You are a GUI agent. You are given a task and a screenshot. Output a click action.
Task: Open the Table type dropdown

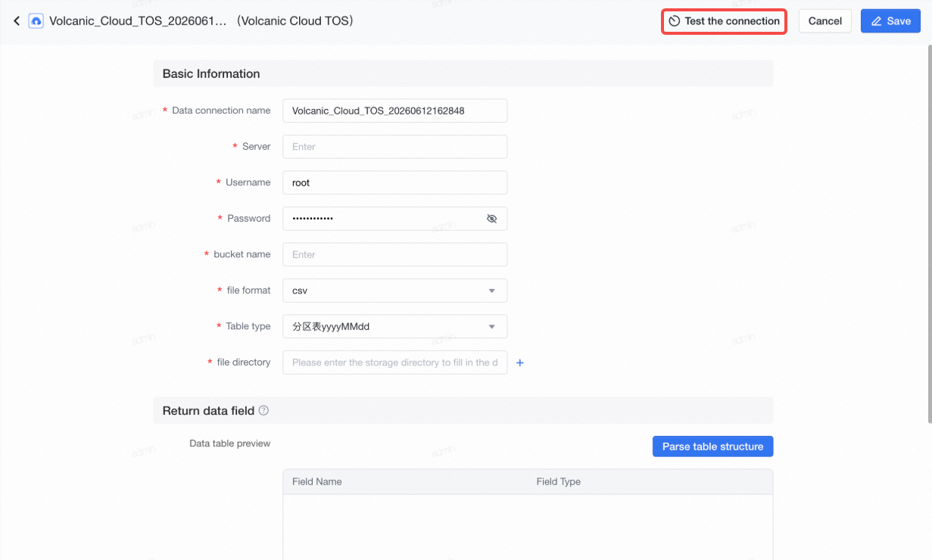pos(394,327)
